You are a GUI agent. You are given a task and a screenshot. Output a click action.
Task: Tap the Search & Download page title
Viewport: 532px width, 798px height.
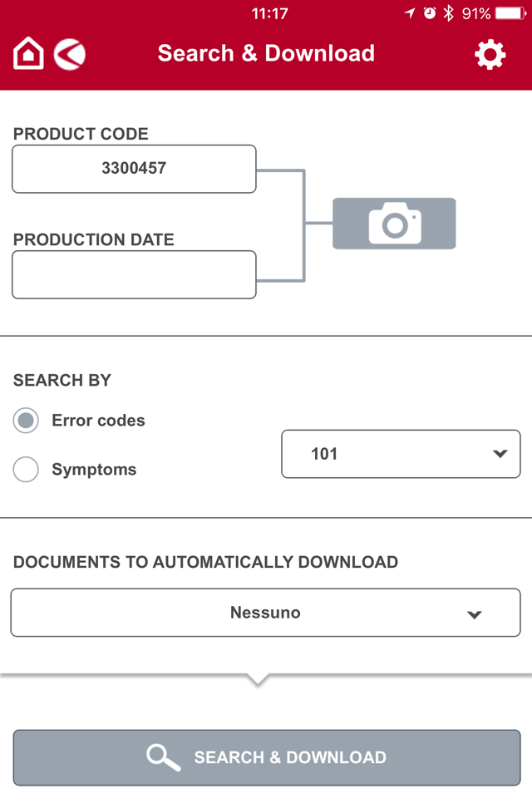(x=266, y=53)
